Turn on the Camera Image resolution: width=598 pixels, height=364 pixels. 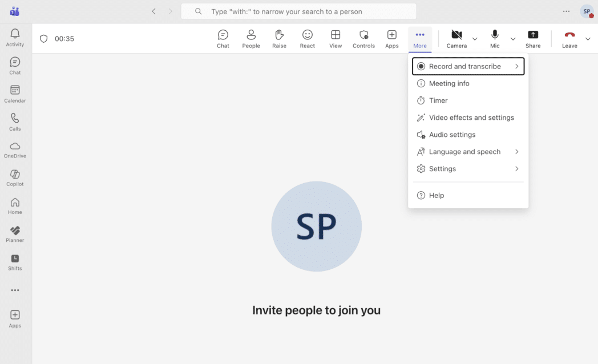pos(456,39)
